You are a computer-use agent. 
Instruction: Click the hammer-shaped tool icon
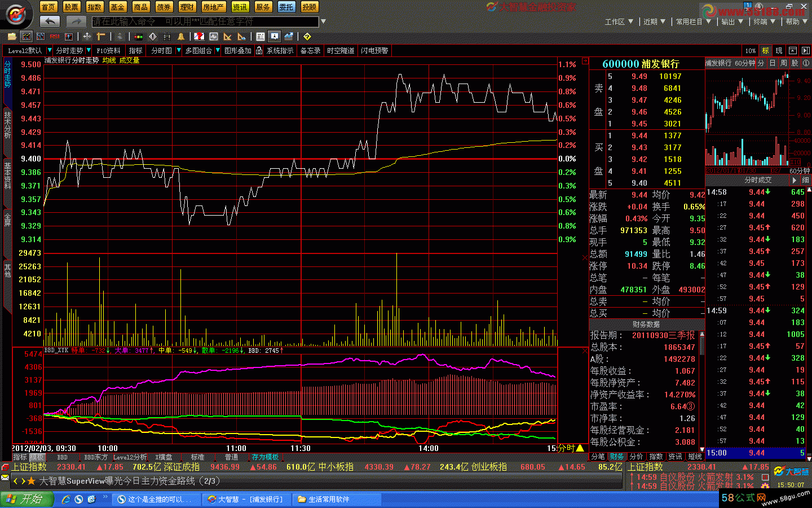101,37
